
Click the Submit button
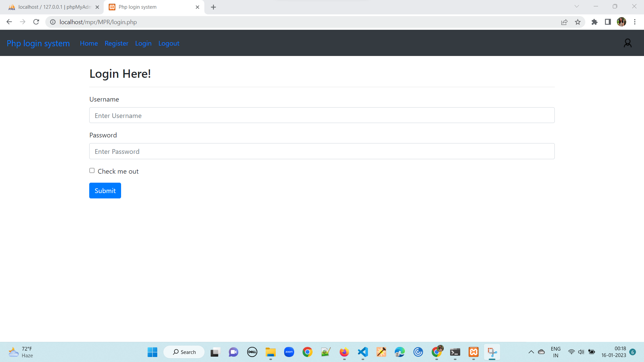[x=105, y=190]
